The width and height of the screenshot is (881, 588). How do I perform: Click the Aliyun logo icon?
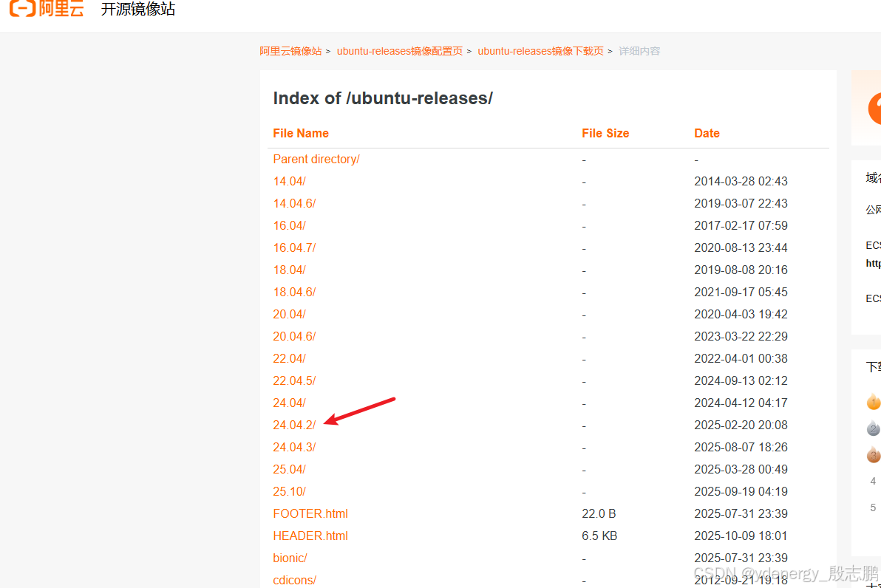tap(47, 8)
